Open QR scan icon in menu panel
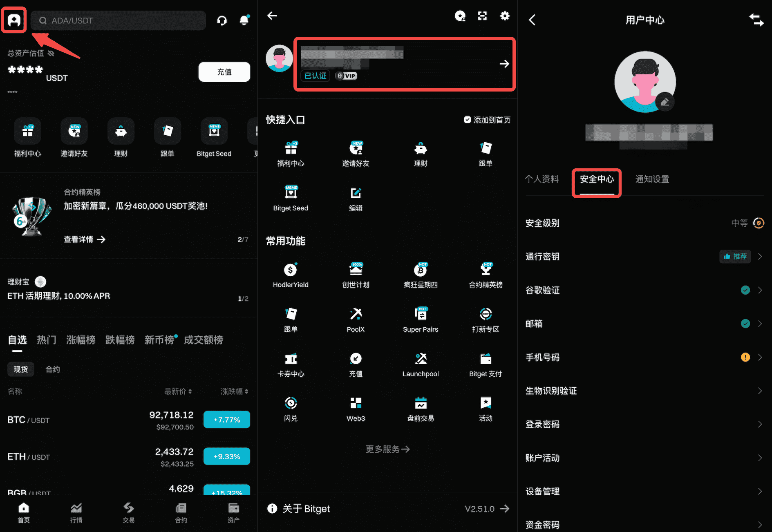This screenshot has height=532, width=772. [483, 16]
